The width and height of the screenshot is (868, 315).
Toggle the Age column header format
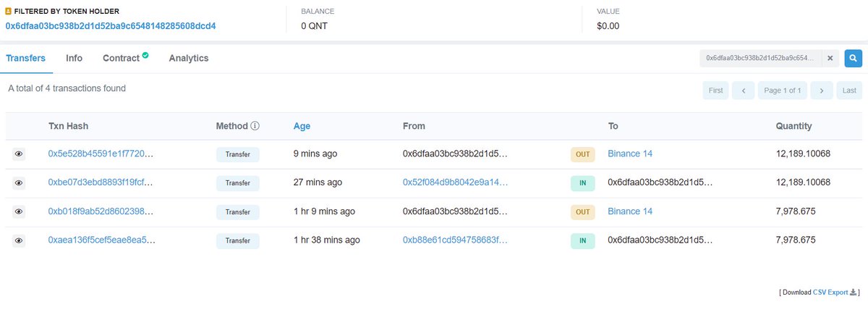(x=302, y=126)
